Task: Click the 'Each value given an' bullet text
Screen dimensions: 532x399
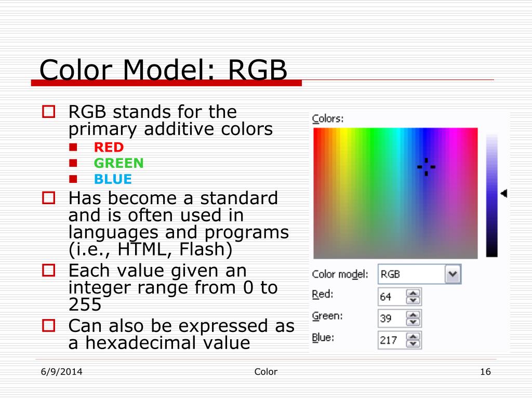Action: [157, 270]
